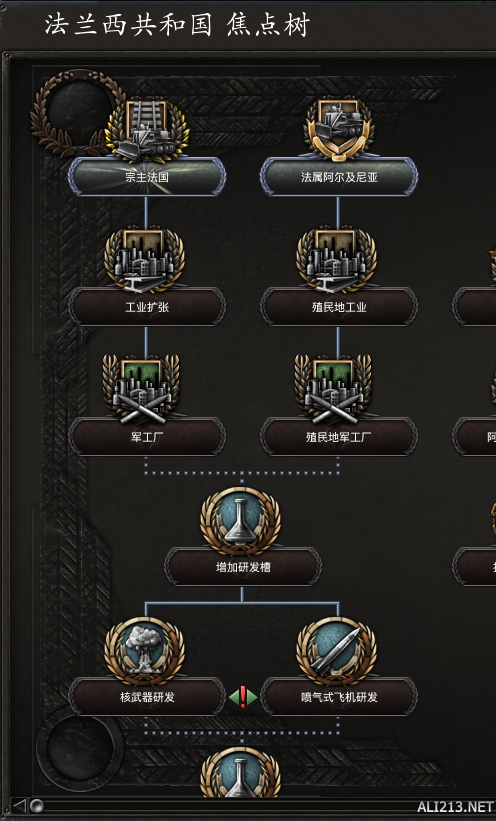
Task: Select the 法属阿尔及尼亚 focus label
Action: tap(339, 177)
